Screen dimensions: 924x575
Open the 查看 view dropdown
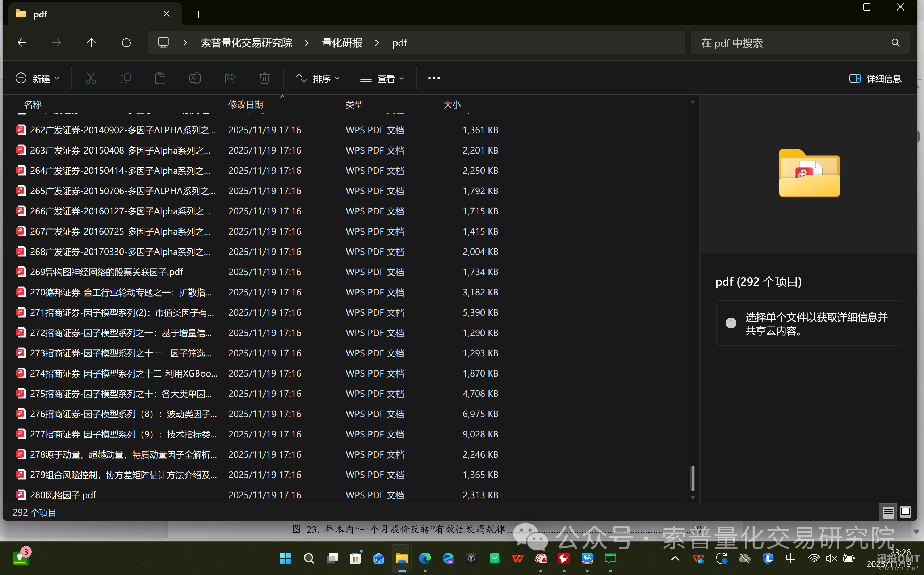382,78
